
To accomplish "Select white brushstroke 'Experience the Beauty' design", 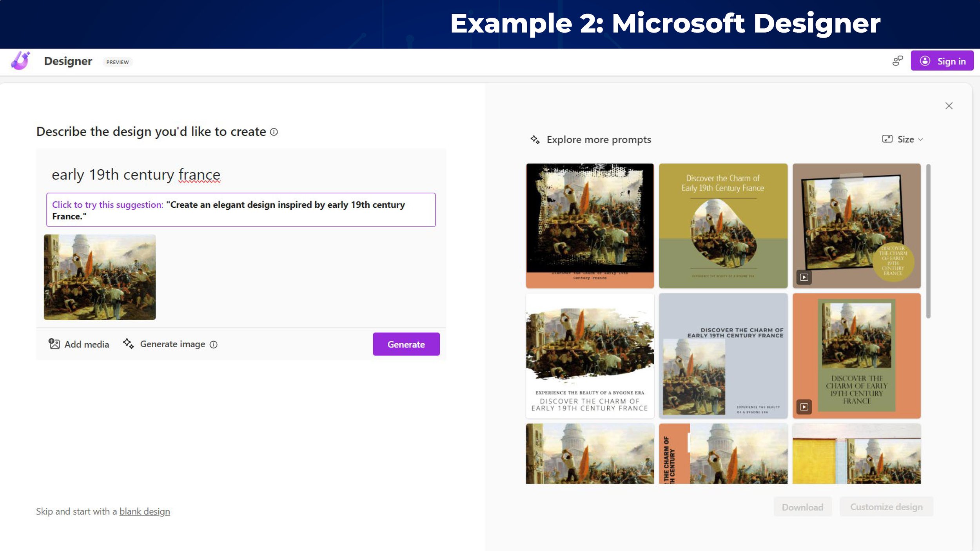I will (590, 356).
